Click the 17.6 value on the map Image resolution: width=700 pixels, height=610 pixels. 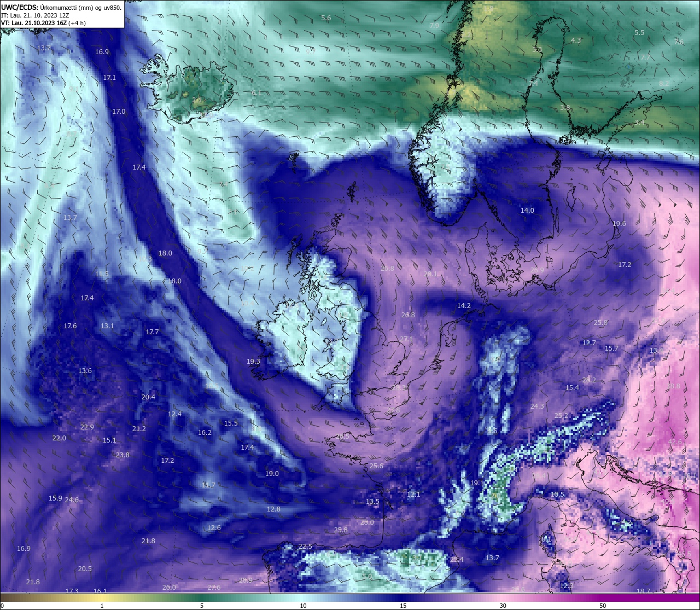pos(70,326)
